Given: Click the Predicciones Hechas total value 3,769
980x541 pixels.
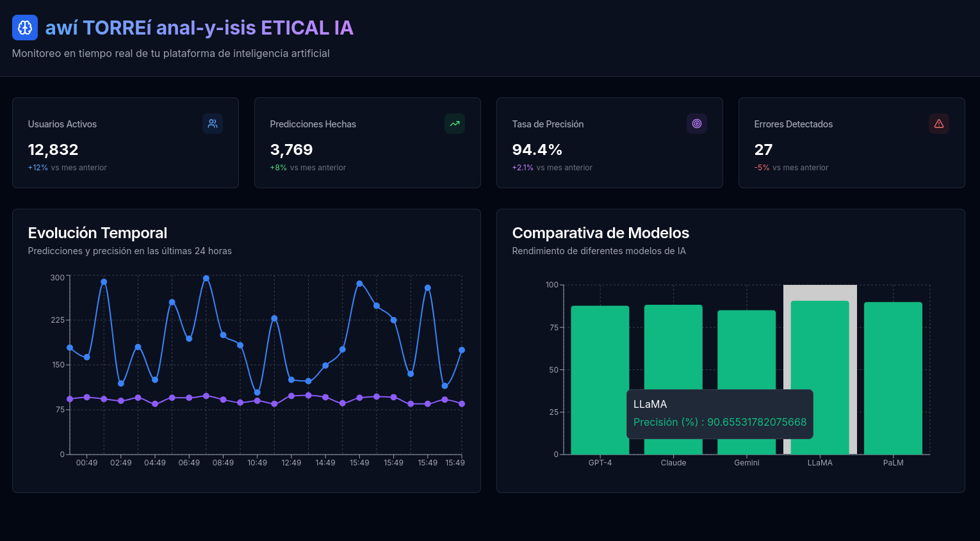Looking at the screenshot, I should 291,149.
